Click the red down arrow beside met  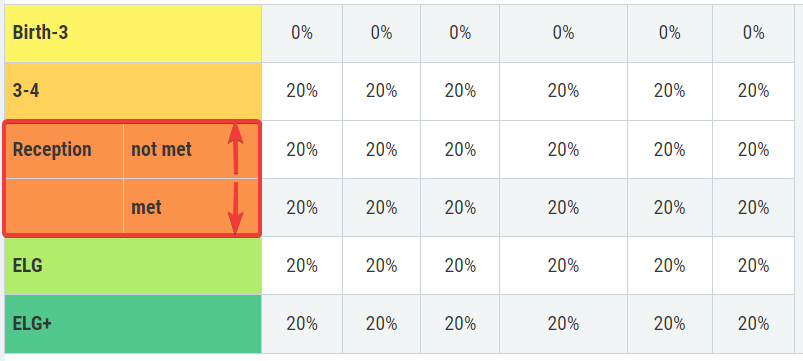[235, 208]
